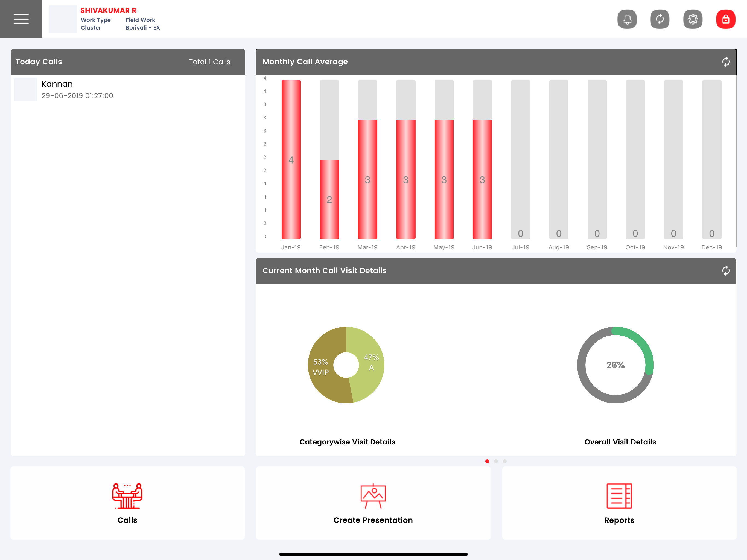Refresh Current Month Call Visit Details
This screenshot has width=747, height=560.
click(726, 270)
